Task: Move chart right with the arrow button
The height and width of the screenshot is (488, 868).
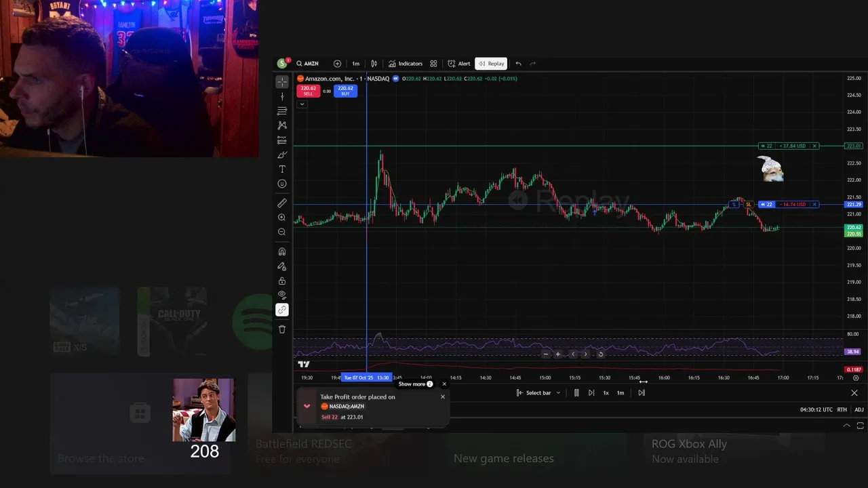Action: (586, 354)
